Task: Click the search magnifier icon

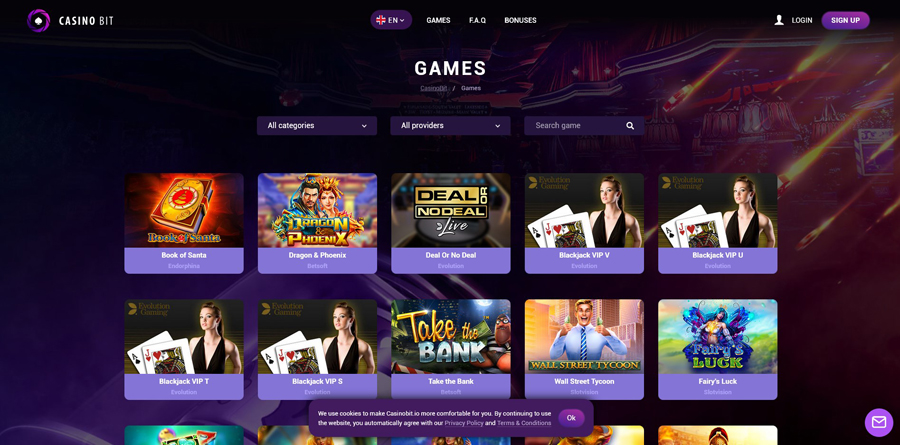Action: tap(630, 126)
